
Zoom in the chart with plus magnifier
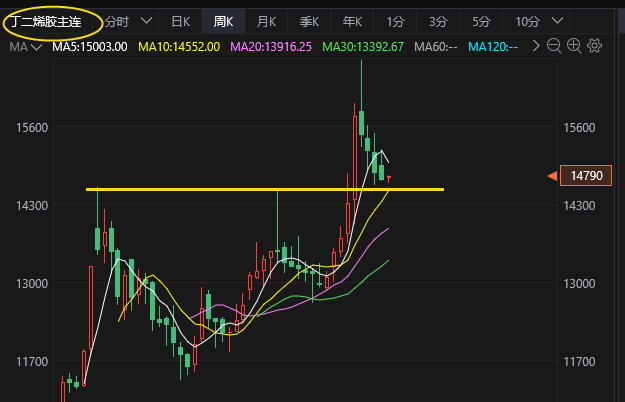click(574, 46)
